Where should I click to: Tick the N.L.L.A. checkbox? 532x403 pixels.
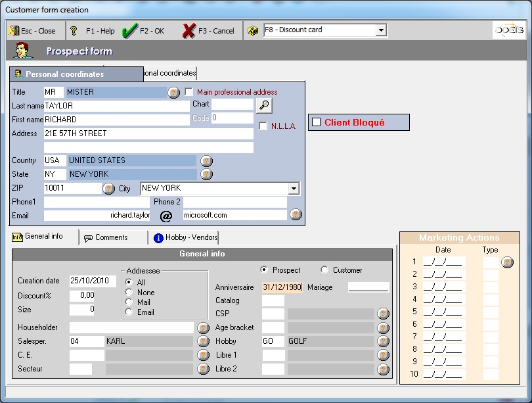[263, 126]
